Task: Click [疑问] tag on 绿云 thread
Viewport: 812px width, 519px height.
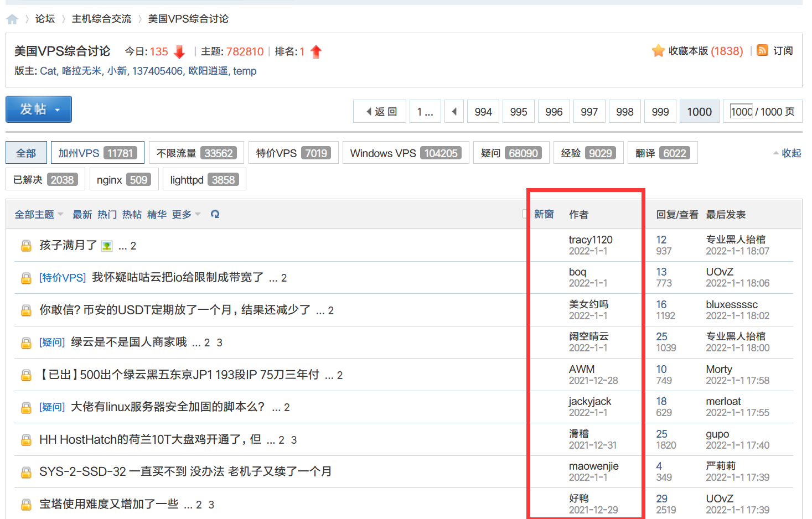Action: click(52, 342)
